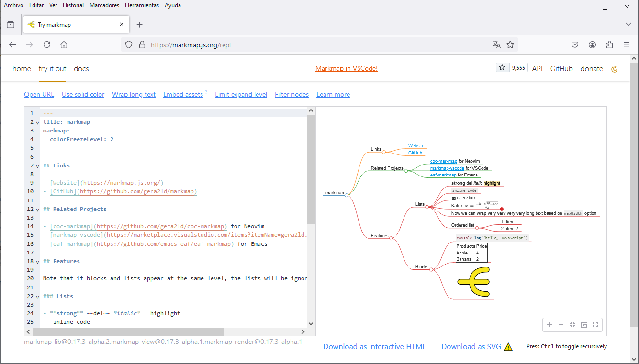Image resolution: width=639 pixels, height=364 pixels.
Task: Download as interactive HTML
Action: coord(375,346)
